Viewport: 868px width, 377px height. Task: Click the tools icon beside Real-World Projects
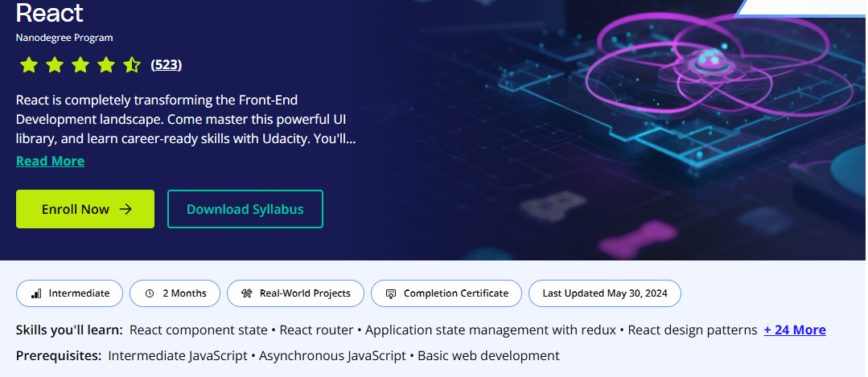pos(247,293)
